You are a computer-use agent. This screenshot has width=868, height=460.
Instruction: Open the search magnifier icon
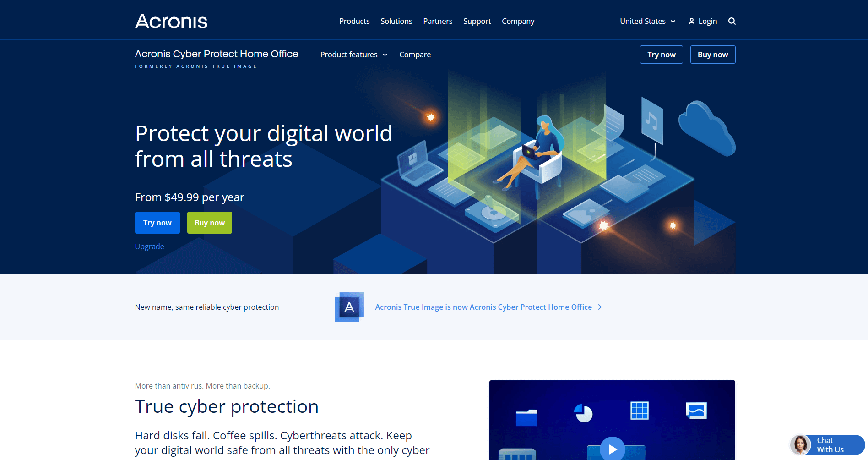732,21
